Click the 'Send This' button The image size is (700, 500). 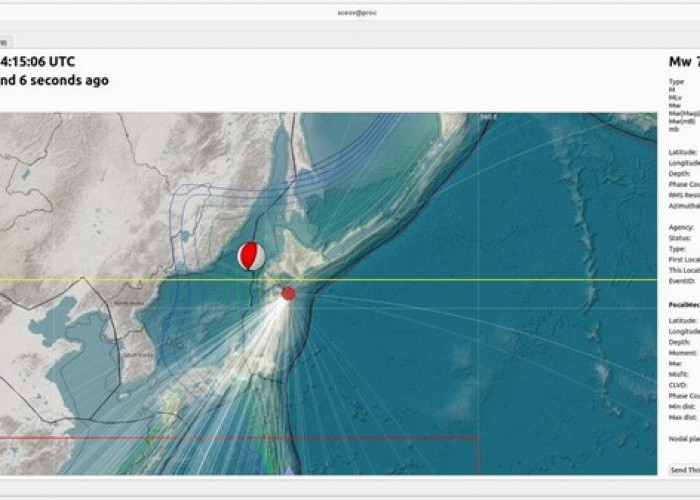(x=684, y=470)
